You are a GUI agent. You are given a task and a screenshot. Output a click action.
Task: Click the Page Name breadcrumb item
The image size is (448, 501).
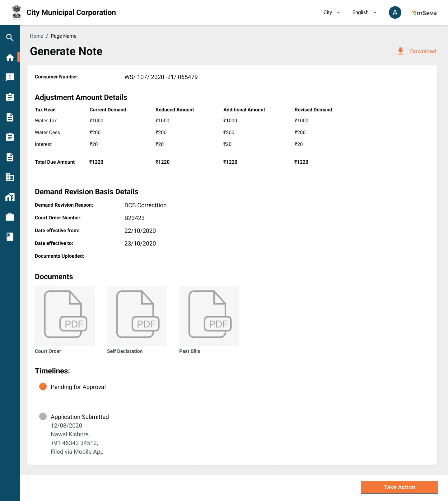point(63,36)
